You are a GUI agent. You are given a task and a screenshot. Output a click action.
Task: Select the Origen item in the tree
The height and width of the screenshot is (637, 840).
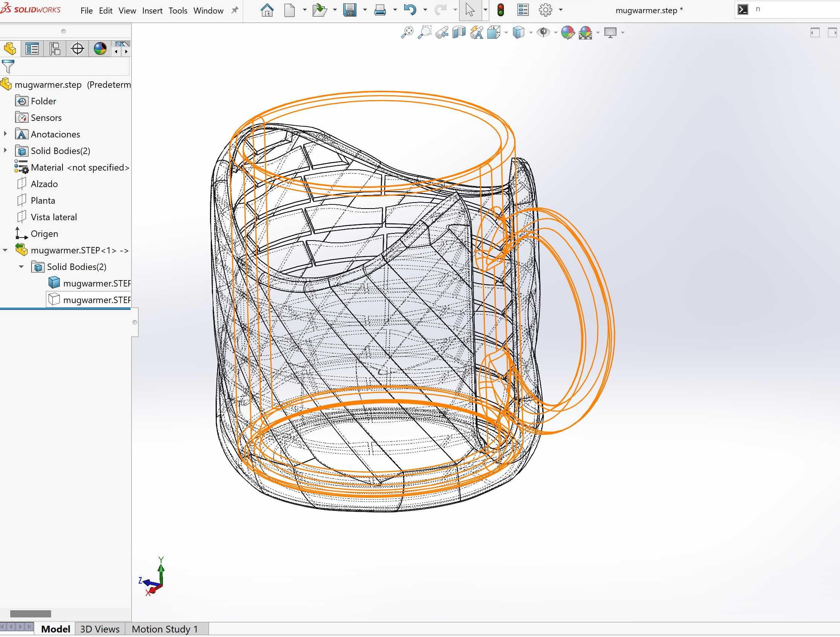[x=44, y=234]
